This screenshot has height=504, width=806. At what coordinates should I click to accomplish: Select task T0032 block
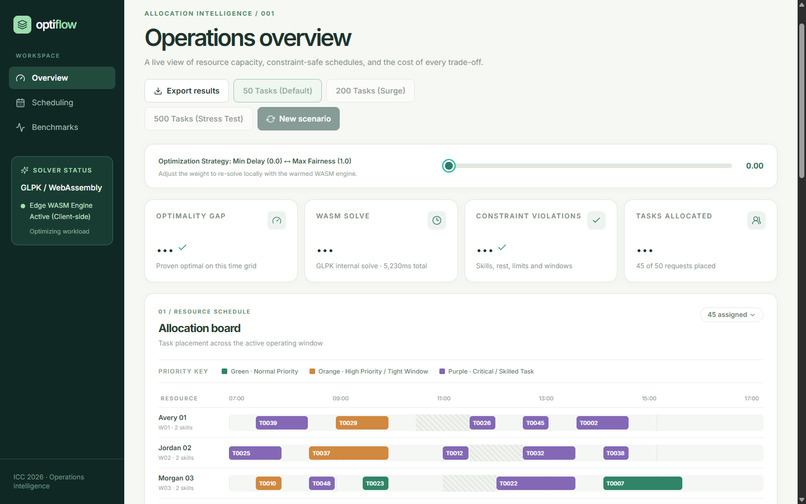click(x=549, y=453)
